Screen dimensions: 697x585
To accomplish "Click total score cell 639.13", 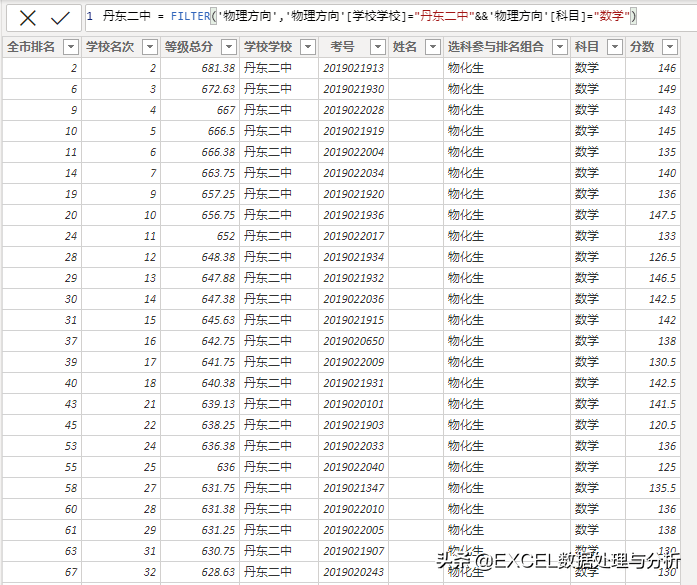I will pyautogui.click(x=200, y=404).
